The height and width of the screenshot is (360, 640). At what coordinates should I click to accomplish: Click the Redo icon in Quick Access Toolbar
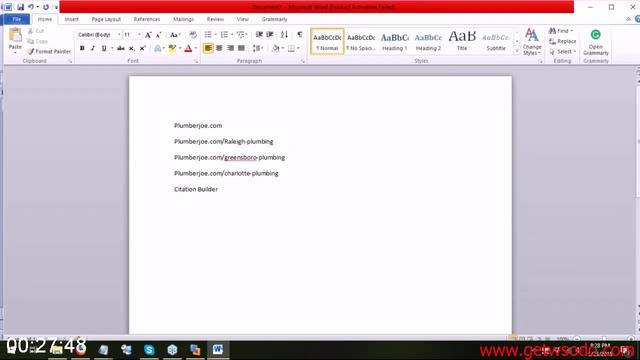coord(46,7)
